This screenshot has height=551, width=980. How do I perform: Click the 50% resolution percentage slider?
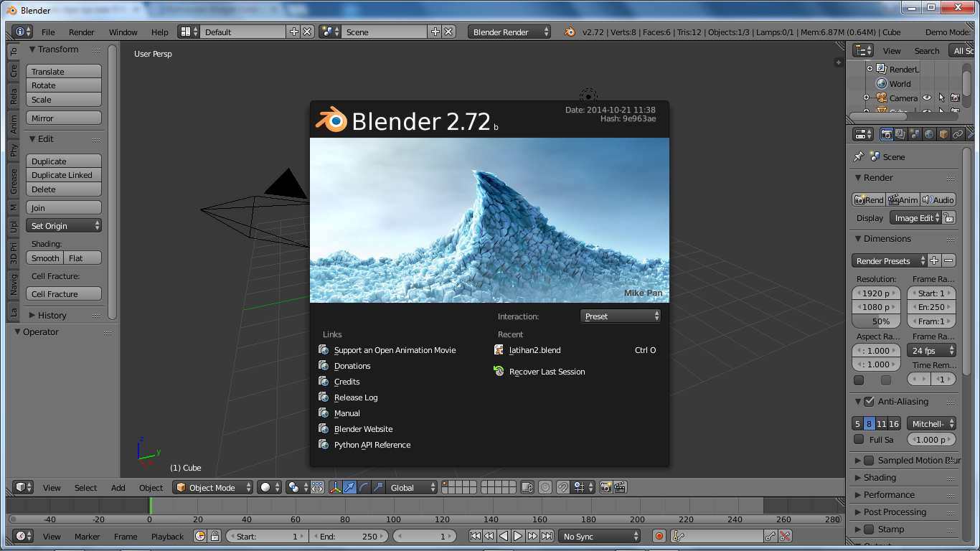(877, 321)
